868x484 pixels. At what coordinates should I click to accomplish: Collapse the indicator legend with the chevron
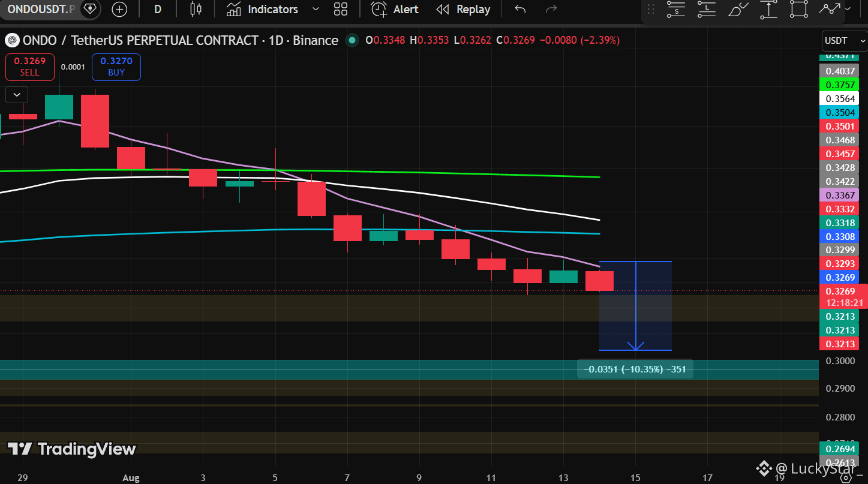coord(17,95)
